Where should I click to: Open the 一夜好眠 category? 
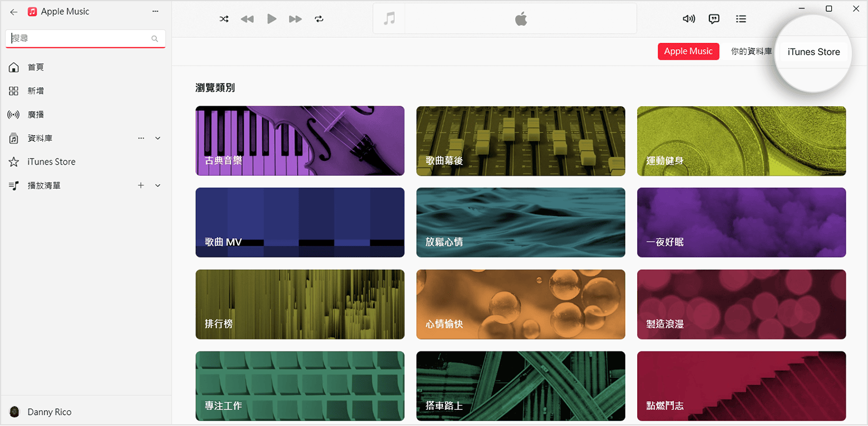tap(742, 222)
